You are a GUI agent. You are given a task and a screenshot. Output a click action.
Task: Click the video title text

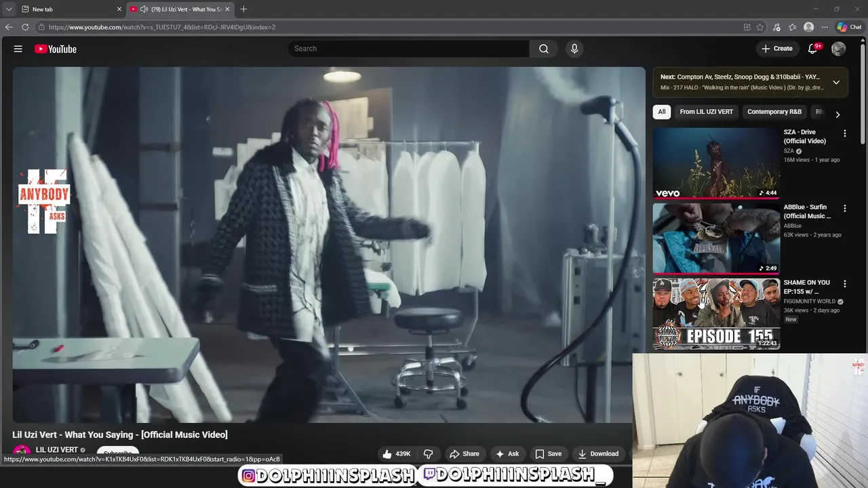[x=120, y=434]
